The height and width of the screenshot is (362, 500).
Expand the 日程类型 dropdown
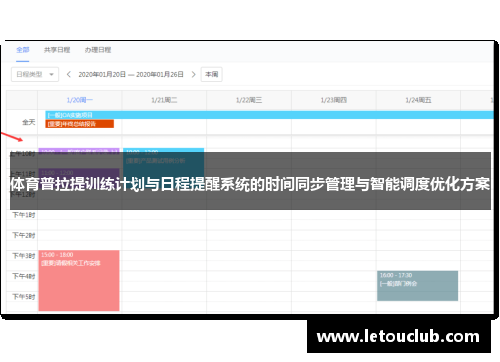click(x=35, y=74)
